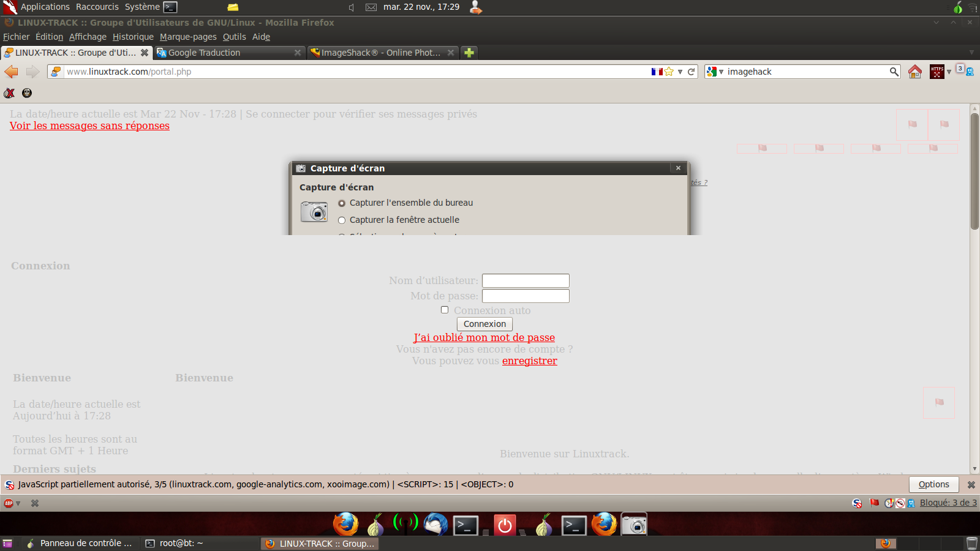Expand the Google search engine dropdown
The width and height of the screenshot is (980, 551).
click(x=715, y=72)
